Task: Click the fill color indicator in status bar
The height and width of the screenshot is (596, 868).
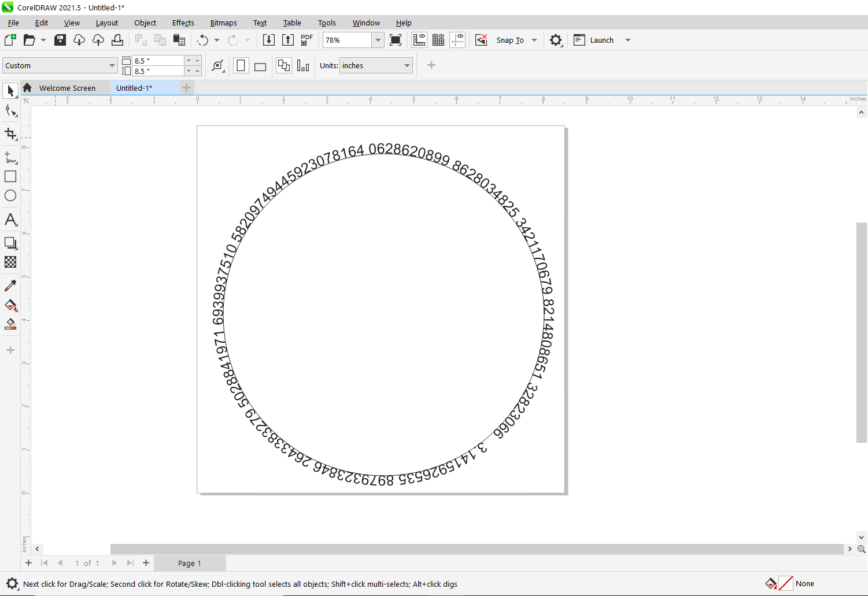Action: pyautogui.click(x=771, y=583)
